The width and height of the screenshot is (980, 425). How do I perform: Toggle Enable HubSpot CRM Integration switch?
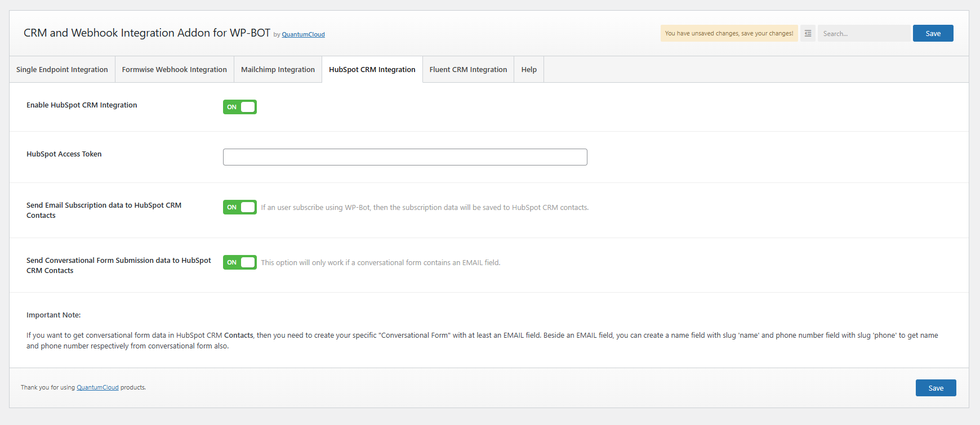click(240, 107)
